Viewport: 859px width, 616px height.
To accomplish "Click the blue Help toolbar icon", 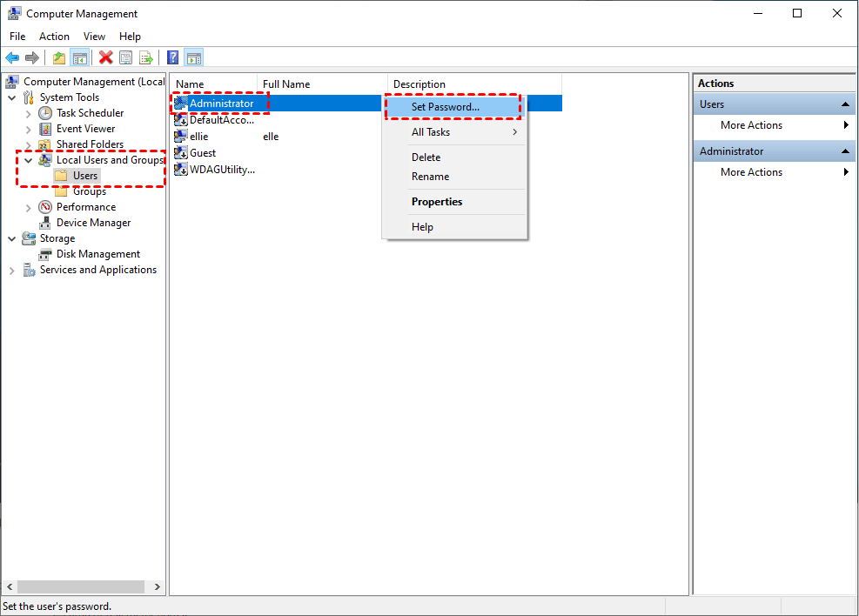I will (x=172, y=58).
